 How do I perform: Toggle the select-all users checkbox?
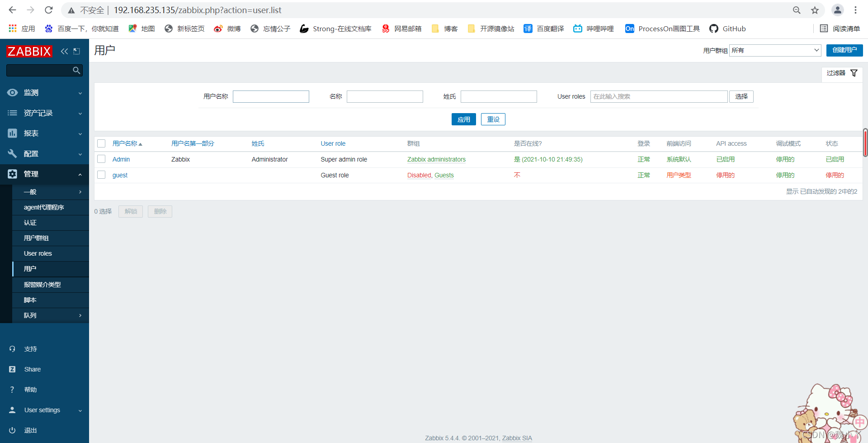[x=101, y=143]
